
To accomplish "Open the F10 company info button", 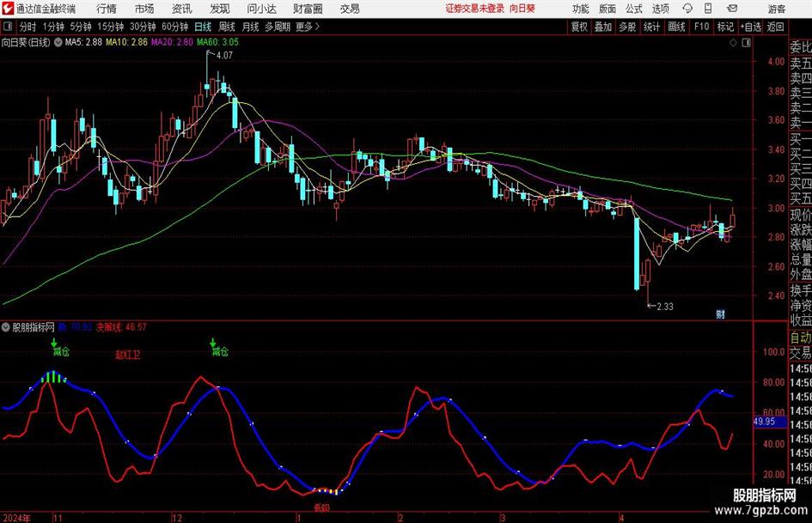I will [701, 27].
